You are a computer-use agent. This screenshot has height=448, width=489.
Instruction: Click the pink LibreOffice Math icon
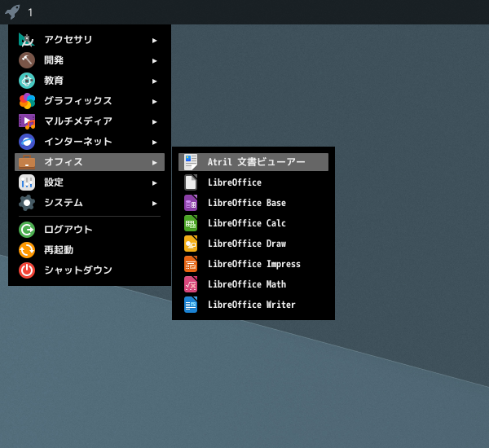(x=191, y=284)
